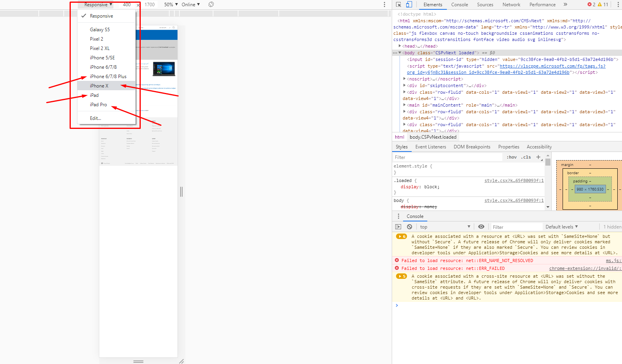Click the body.CSPvNext.loaded breadcrumb
This screenshot has height=364, width=622.
(433, 137)
